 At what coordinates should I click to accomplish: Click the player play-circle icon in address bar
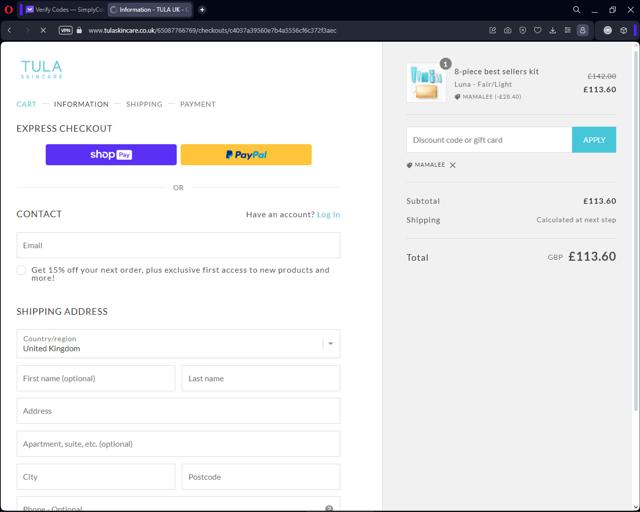coord(522,30)
